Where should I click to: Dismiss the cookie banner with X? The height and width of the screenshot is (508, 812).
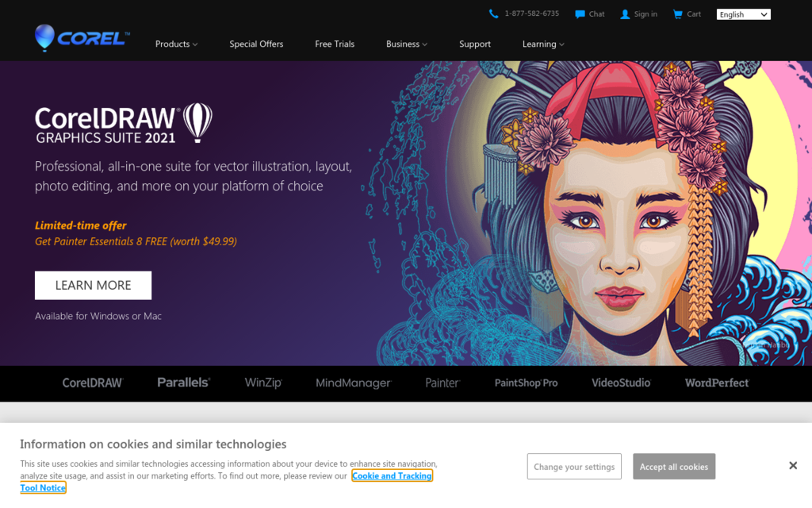coord(793,466)
